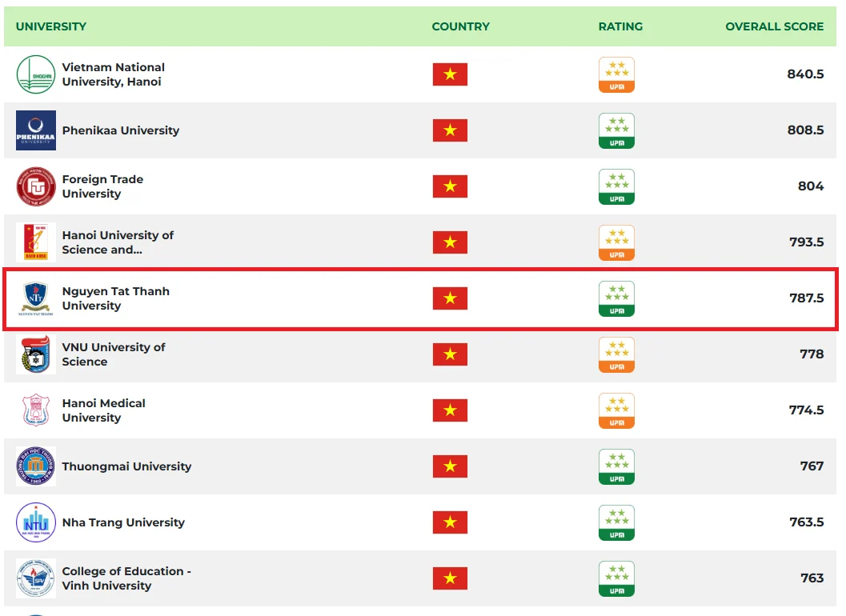Click the Hanoi Medical University logo
The height and width of the screenshot is (616, 846).
[x=35, y=410]
